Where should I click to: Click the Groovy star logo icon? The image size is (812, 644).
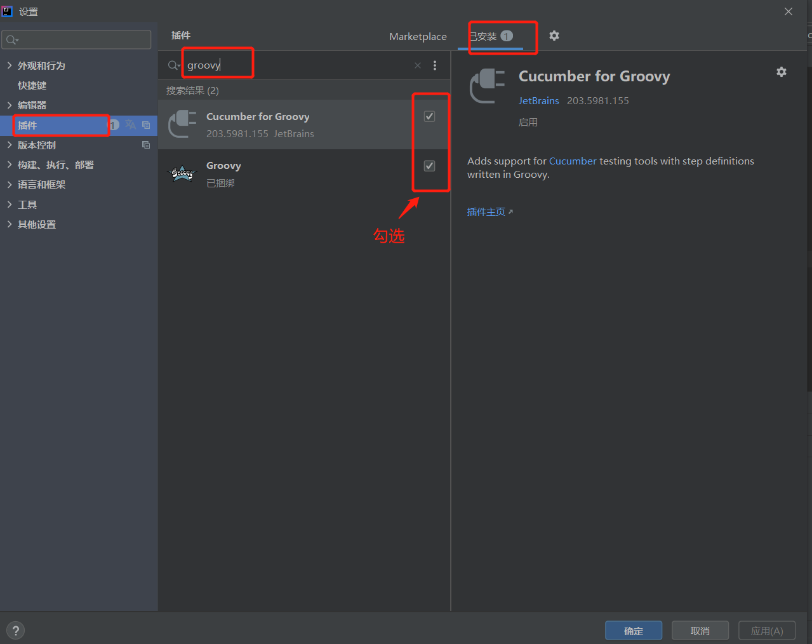(182, 173)
